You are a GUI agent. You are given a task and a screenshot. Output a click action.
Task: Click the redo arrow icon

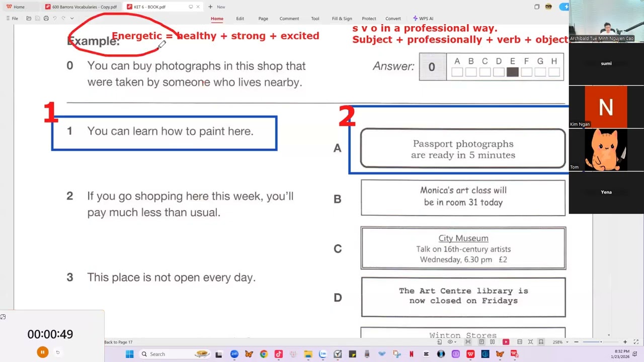pyautogui.click(x=63, y=19)
